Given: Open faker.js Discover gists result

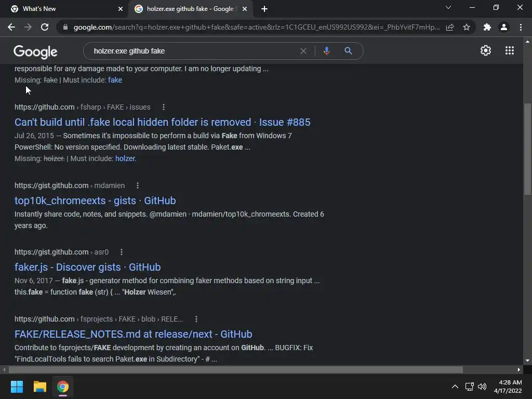Looking at the screenshot, I should (x=87, y=267).
